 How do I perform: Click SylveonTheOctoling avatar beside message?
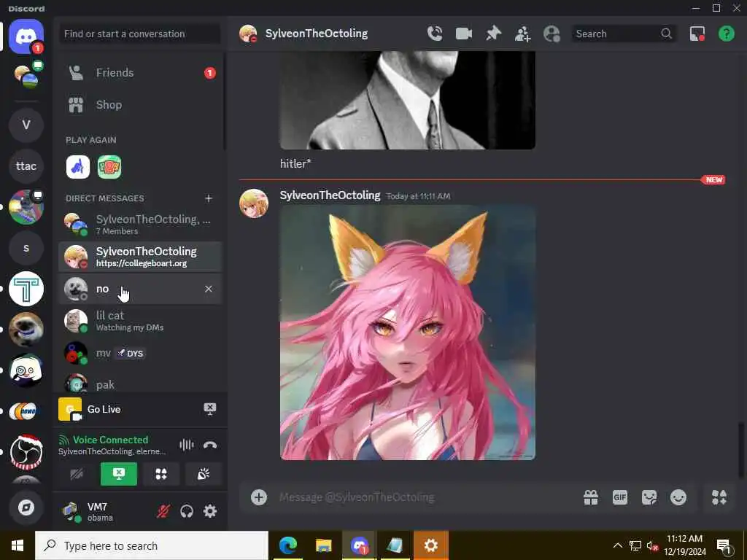pos(254,203)
